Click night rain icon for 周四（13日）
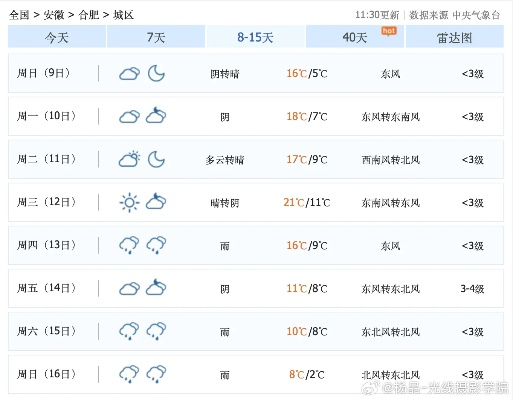Viewport: 513px width, 400px height. (156, 245)
